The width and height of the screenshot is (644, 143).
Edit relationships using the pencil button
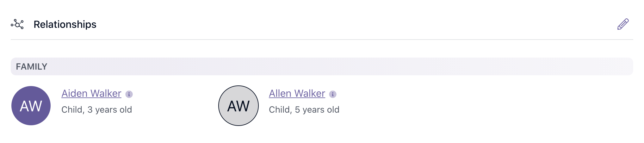[x=623, y=24]
